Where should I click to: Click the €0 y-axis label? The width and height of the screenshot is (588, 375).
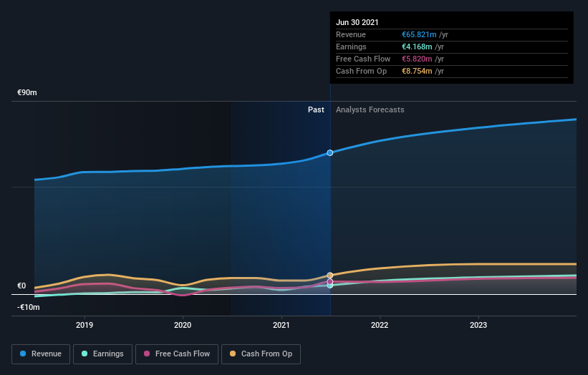point(21,286)
